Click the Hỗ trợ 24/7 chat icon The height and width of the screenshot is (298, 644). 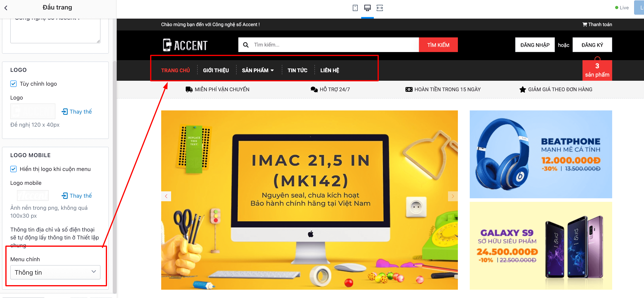[x=314, y=89]
